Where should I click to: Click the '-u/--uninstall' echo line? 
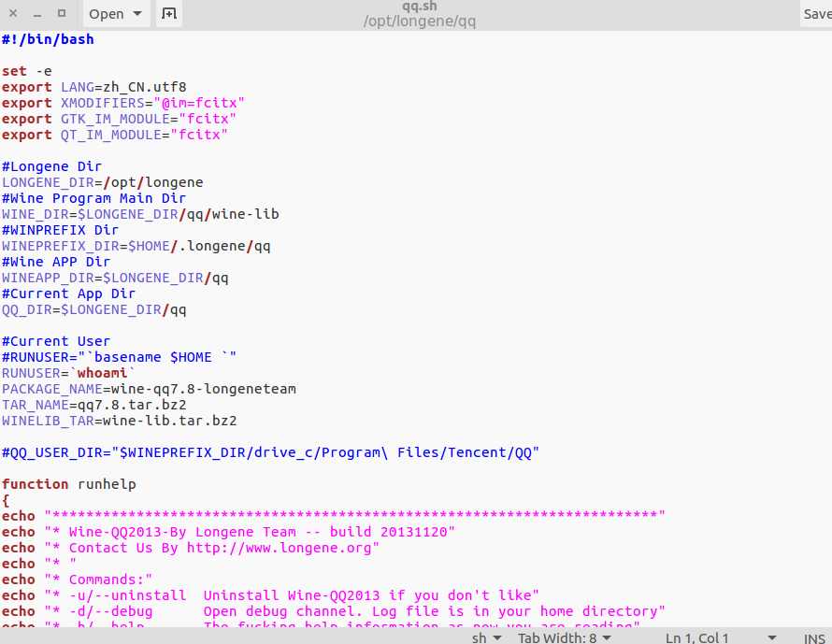(270, 595)
